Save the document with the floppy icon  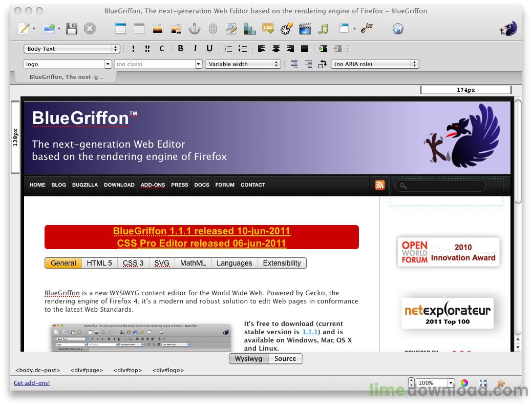pyautogui.click(x=72, y=29)
